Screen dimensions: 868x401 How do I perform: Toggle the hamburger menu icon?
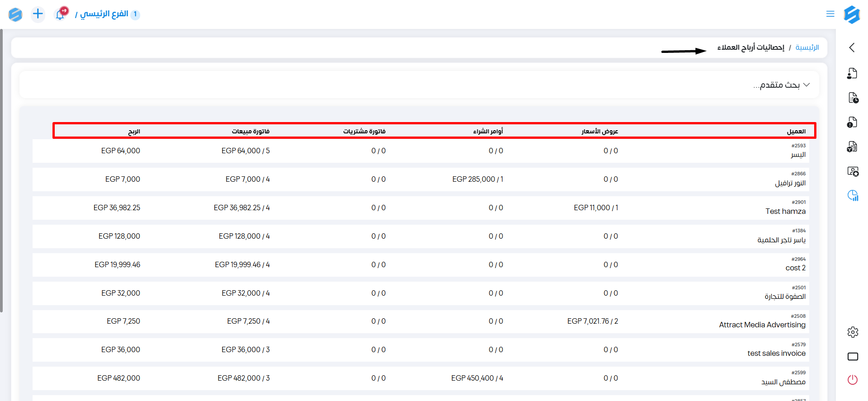[x=830, y=14]
